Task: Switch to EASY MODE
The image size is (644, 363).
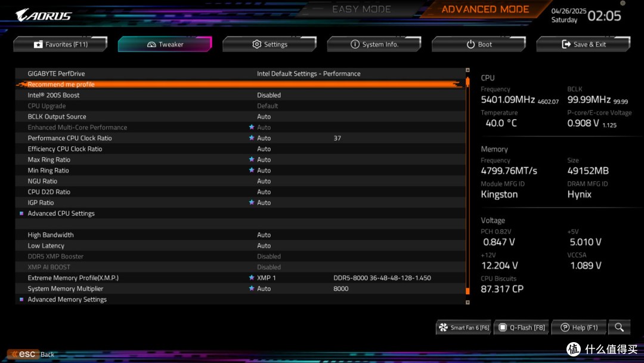Action: click(x=361, y=9)
